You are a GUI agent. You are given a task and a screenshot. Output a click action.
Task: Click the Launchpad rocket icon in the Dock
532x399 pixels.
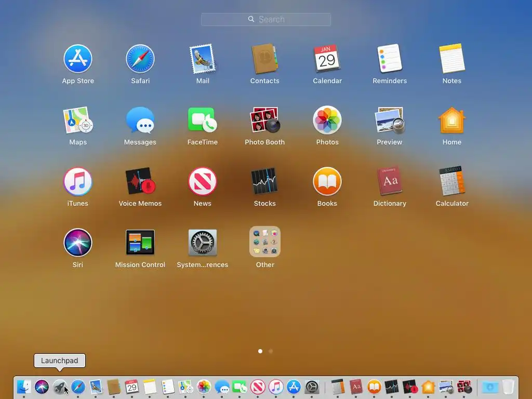pos(60,387)
